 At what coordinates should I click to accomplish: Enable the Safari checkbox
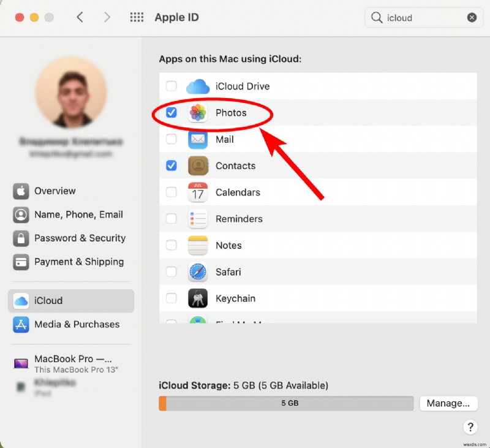click(x=171, y=271)
